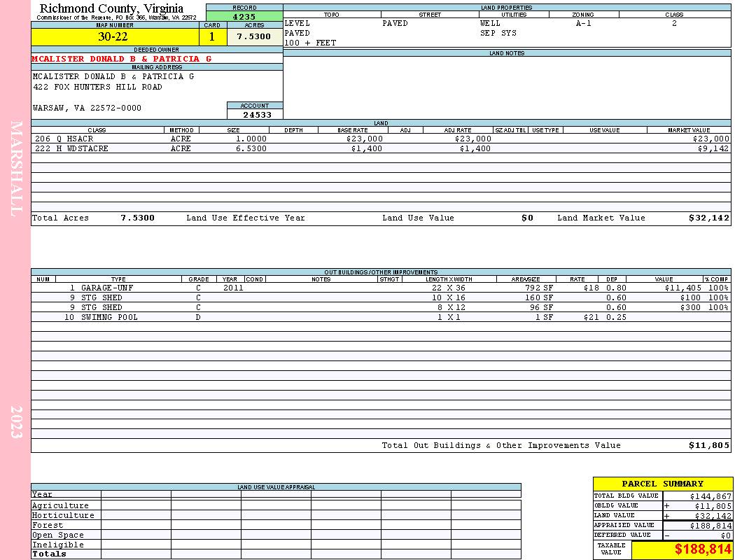The height and width of the screenshot is (560, 735).
Task: Select the 10 X 16 storage shed dimensions
Action: coord(449,298)
